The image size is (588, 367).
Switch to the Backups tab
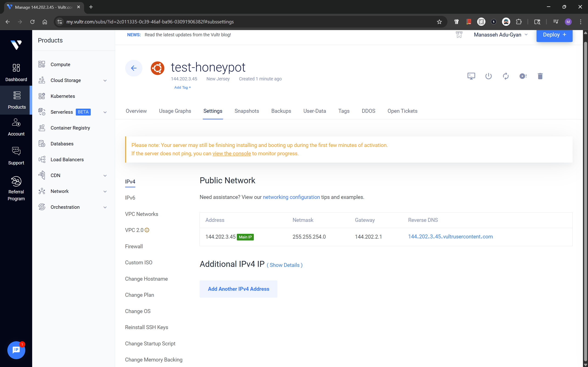(281, 111)
